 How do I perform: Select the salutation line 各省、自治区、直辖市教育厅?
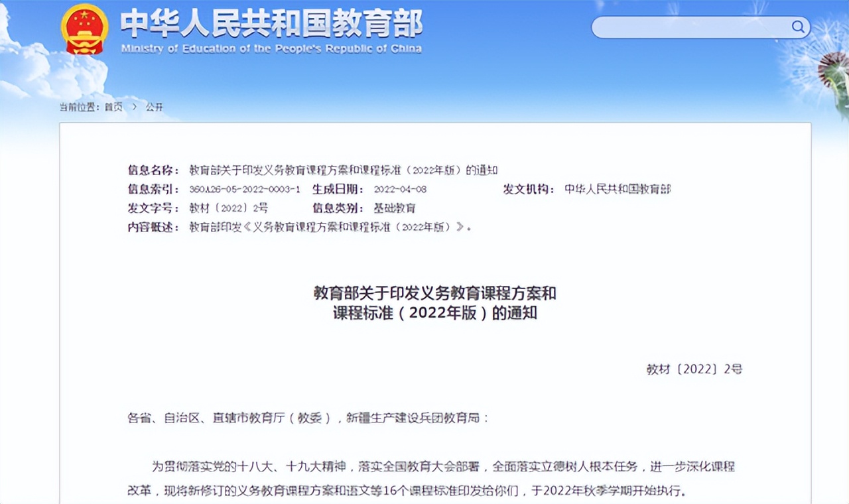coord(308,418)
